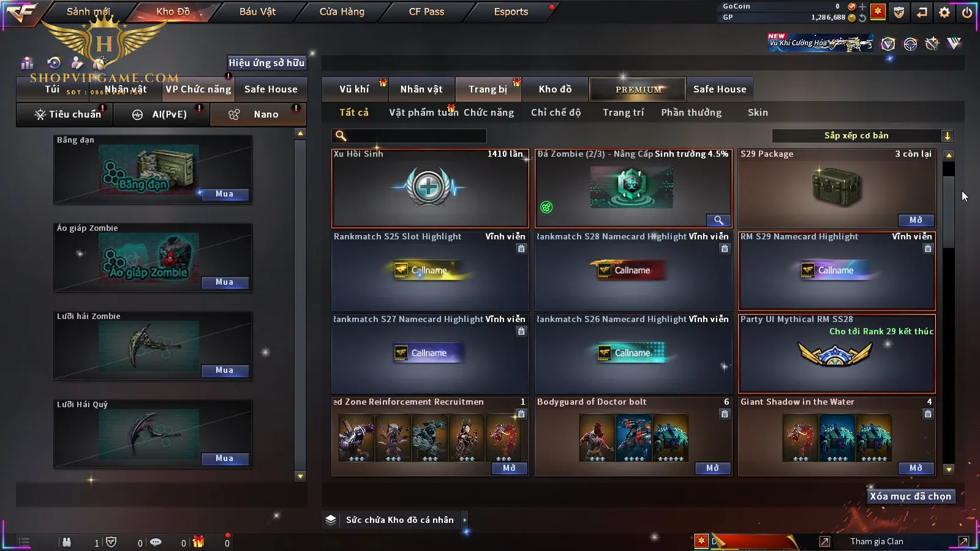Screen dimensions: 980x551
Task: Refresh the GP balance icon
Action: pyautogui.click(x=862, y=18)
